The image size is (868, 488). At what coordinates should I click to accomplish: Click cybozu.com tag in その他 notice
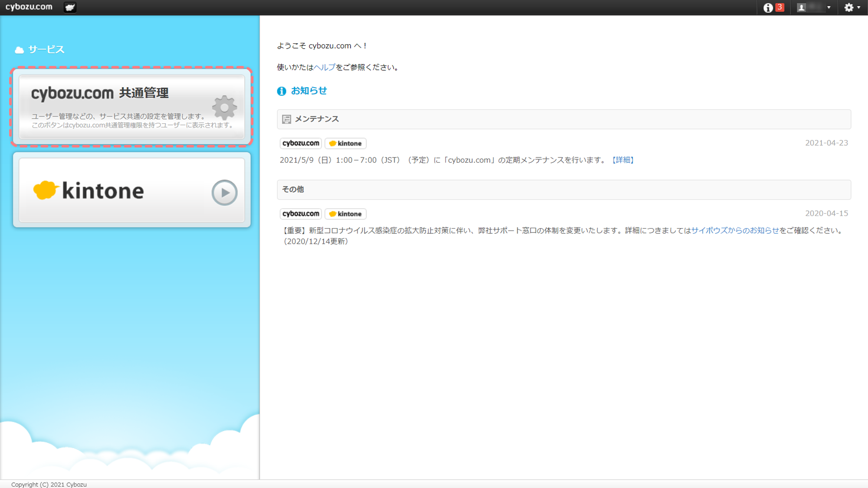coord(301,213)
